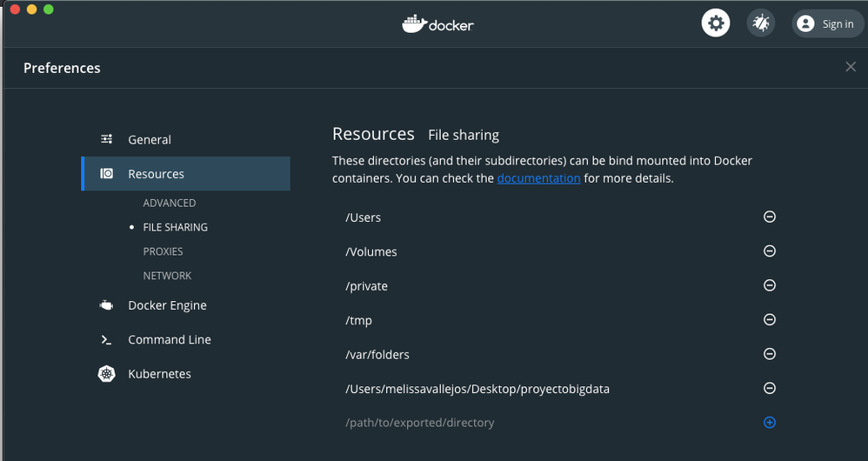868x461 pixels.
Task: Remove the /Volumes shared directory
Action: [770, 251]
